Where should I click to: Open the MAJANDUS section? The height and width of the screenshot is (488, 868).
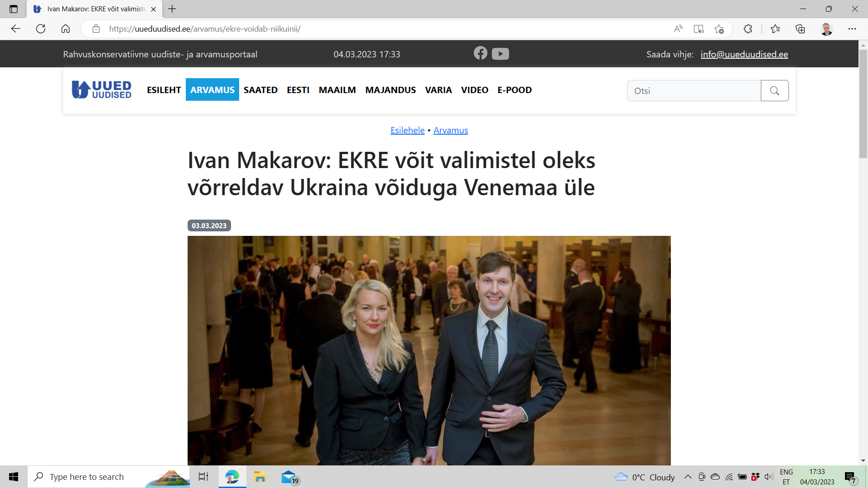tap(391, 90)
